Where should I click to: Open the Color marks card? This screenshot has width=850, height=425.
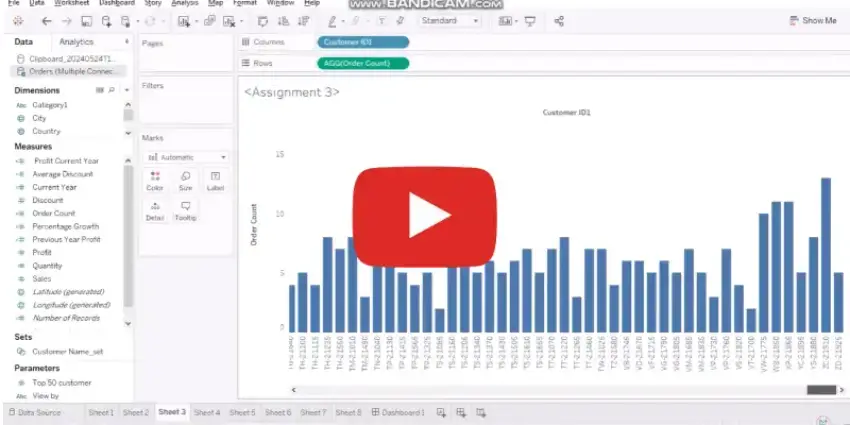tap(155, 180)
